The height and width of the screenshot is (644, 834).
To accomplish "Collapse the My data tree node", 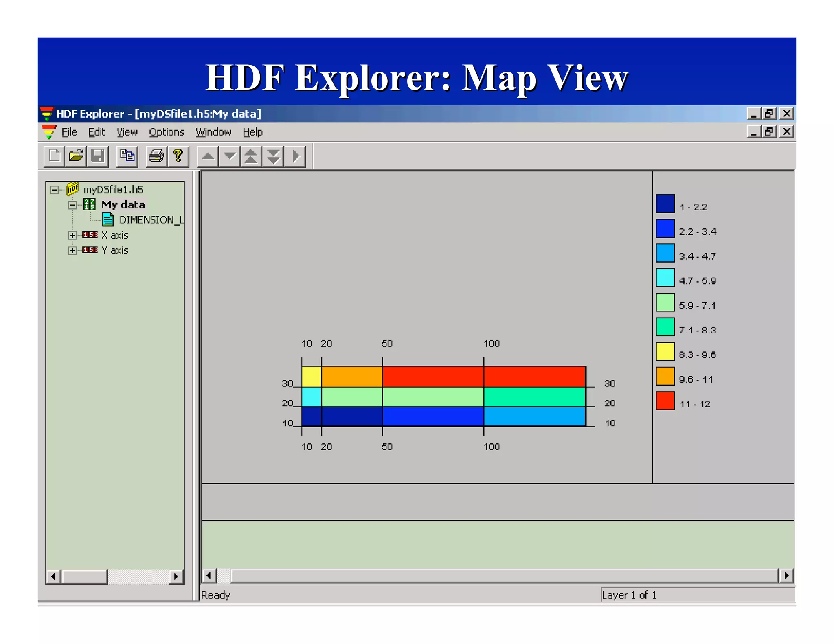I will pyautogui.click(x=72, y=205).
